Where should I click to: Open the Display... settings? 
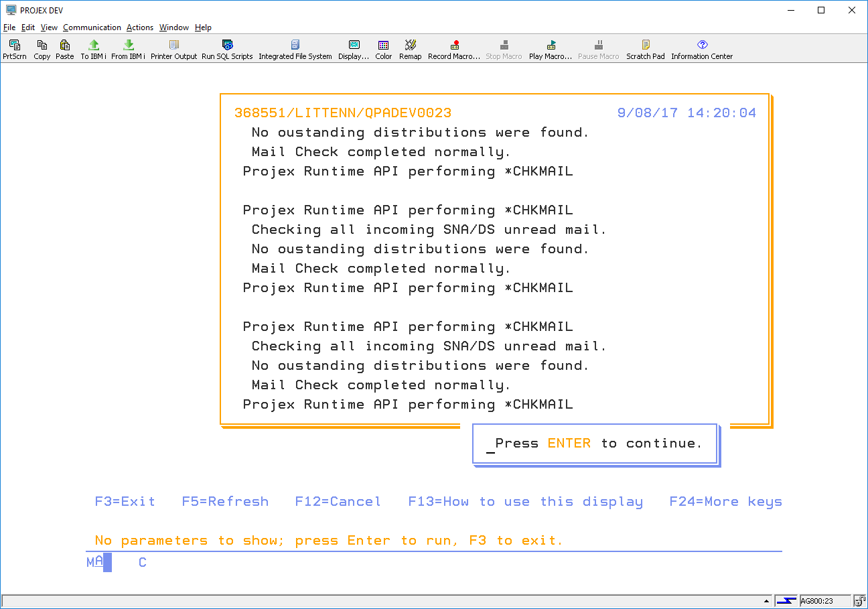pos(354,50)
